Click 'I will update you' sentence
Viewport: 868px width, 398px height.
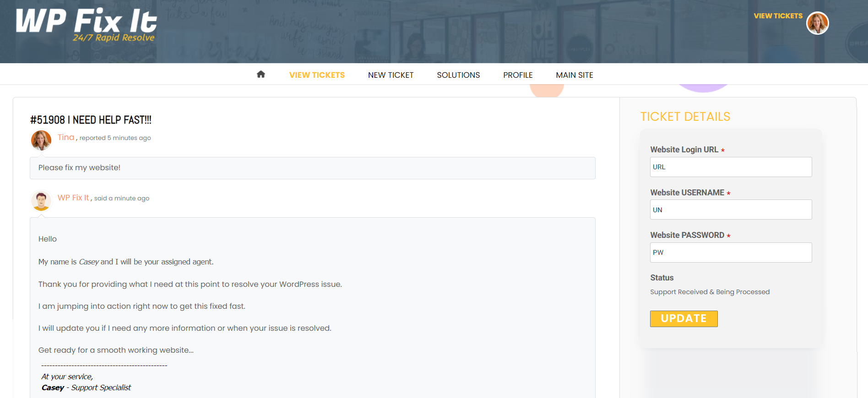[185, 328]
